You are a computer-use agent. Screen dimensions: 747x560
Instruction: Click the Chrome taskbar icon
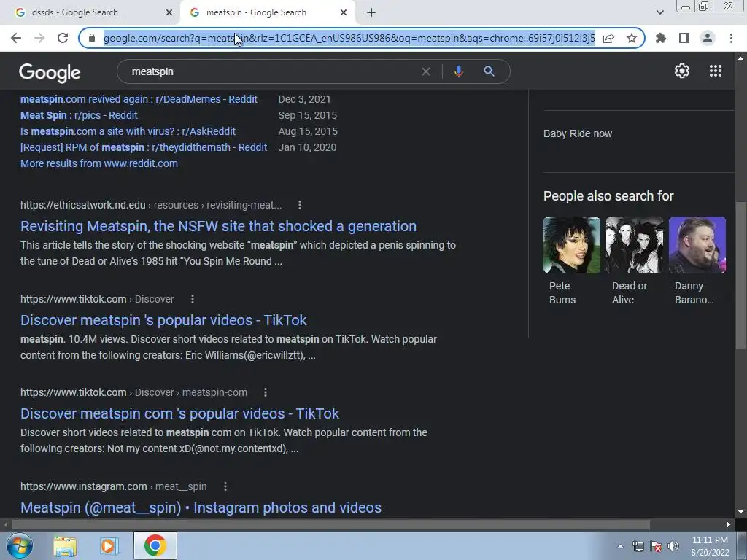pos(155,545)
